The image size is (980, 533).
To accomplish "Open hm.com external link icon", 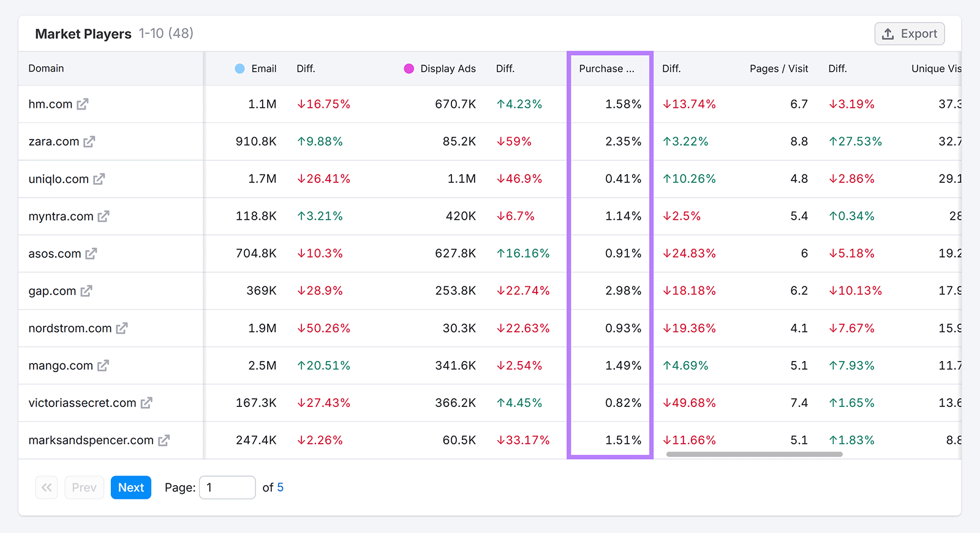I will tap(83, 104).
